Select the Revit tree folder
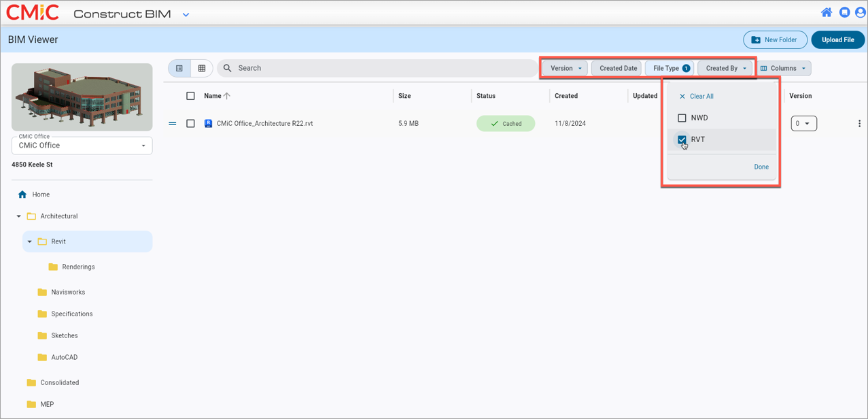The image size is (868, 419). tap(58, 241)
